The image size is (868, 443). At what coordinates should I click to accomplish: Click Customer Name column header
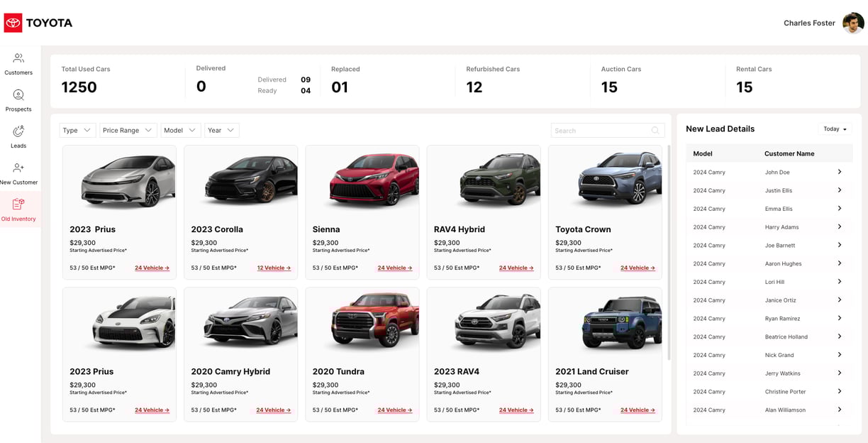click(x=789, y=153)
